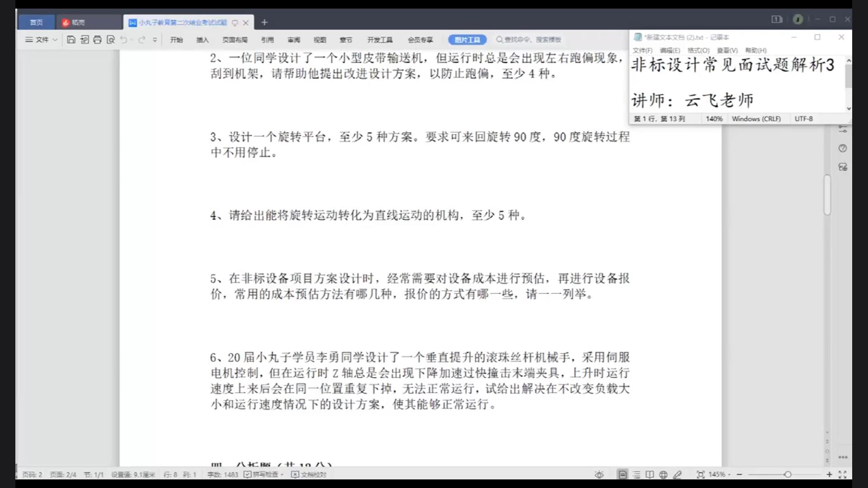Click the zoom in plus button
Viewport: 868px width, 488px height.
pyautogui.click(x=829, y=474)
